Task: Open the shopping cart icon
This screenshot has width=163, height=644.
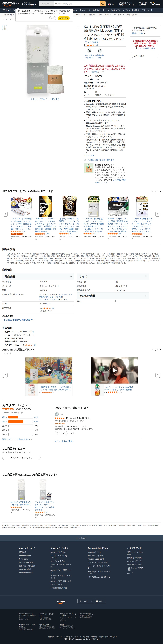Action: tap(155, 4)
